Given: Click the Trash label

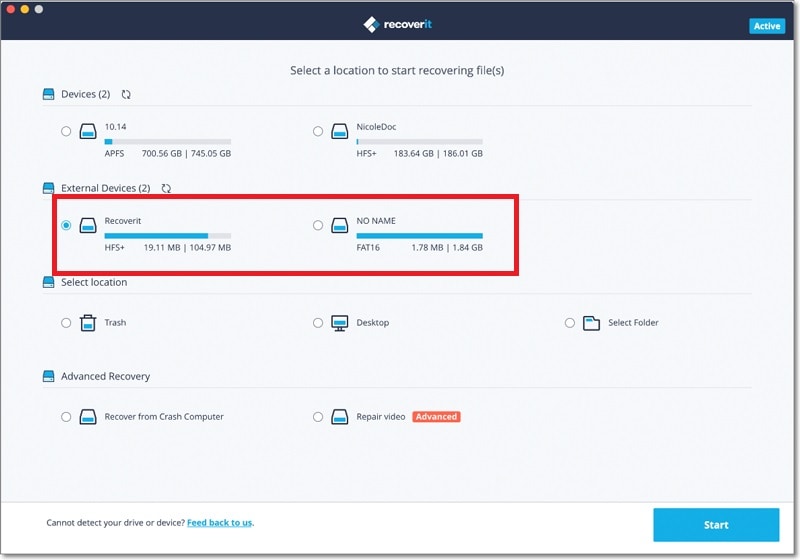Looking at the screenshot, I should coord(115,322).
